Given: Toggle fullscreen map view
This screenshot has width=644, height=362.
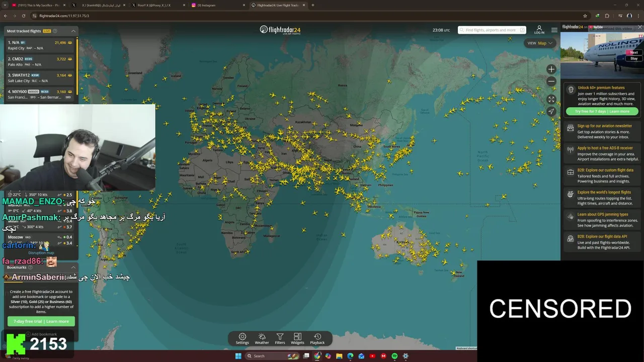Looking at the screenshot, I should coord(551,99).
